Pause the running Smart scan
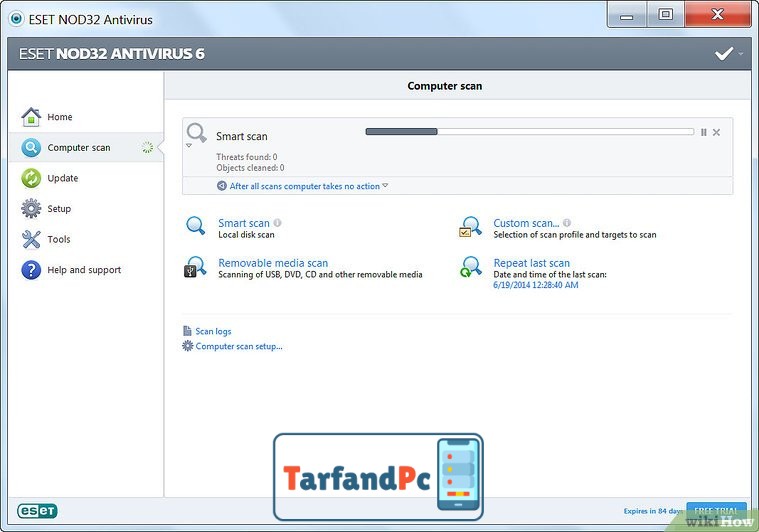This screenshot has height=532, width=759. pos(703,132)
